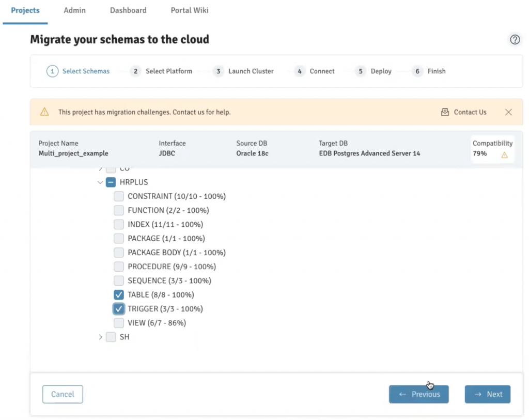The width and height of the screenshot is (529, 420).
Task: Expand the SH schema node
Action: 100,337
